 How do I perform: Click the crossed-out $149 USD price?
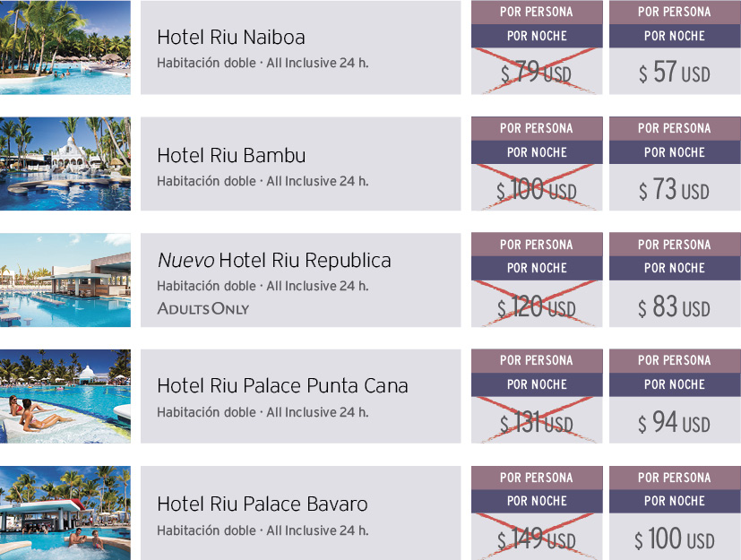click(x=537, y=538)
